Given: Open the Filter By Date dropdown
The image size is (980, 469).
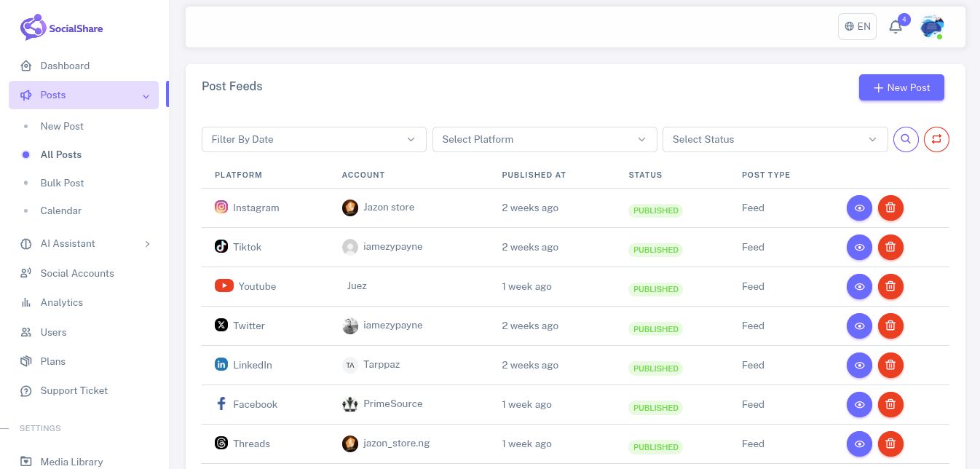Looking at the screenshot, I should point(314,139).
